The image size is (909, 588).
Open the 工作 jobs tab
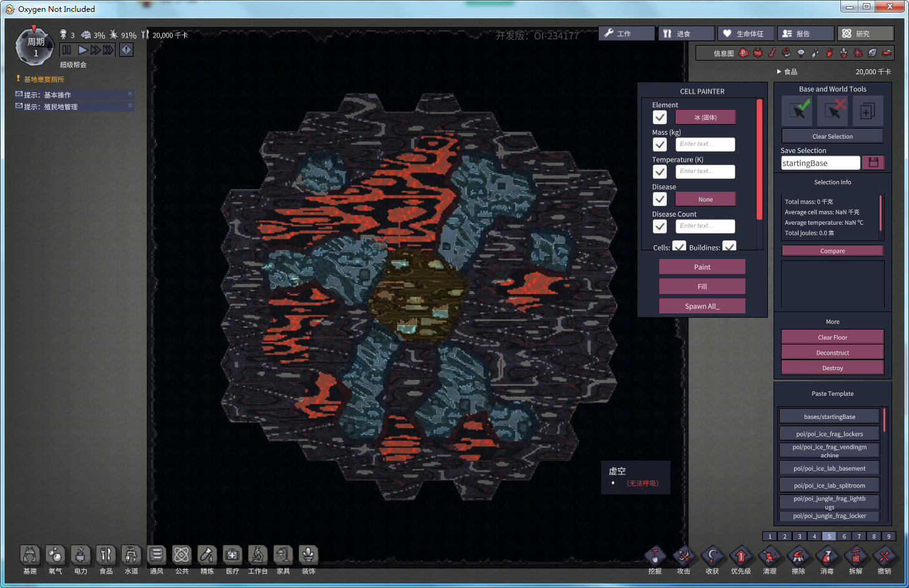(x=627, y=33)
